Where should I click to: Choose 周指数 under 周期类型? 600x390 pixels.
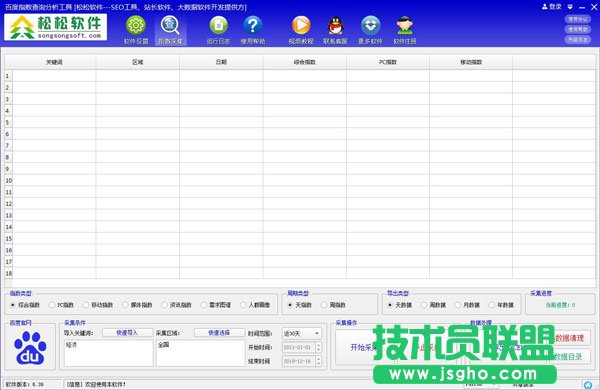coord(324,305)
